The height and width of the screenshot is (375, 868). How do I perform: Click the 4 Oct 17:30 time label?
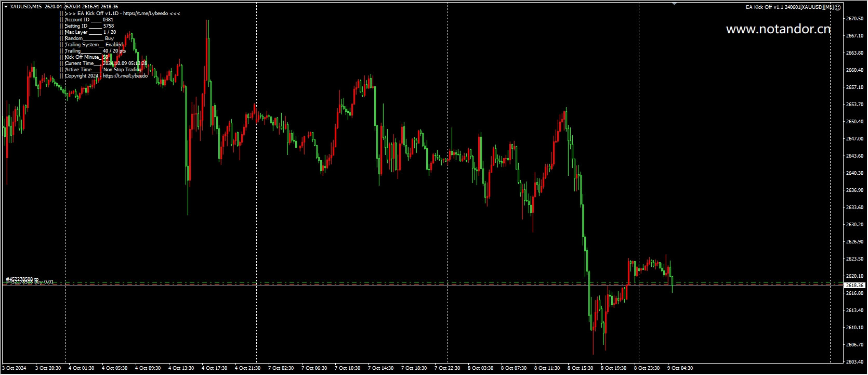[215, 368]
